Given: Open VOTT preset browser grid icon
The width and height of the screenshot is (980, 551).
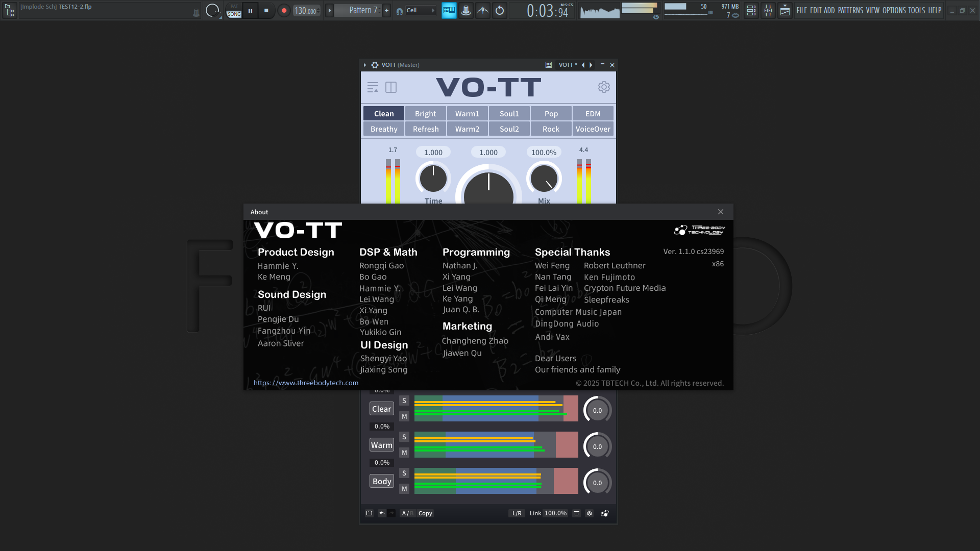Looking at the screenshot, I should pyautogui.click(x=549, y=65).
